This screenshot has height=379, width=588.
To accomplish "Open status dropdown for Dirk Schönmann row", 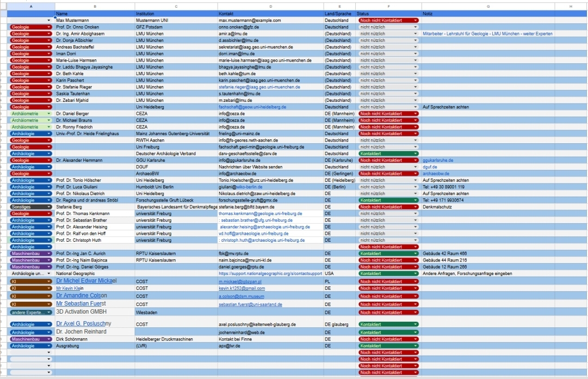I will coord(388,339).
